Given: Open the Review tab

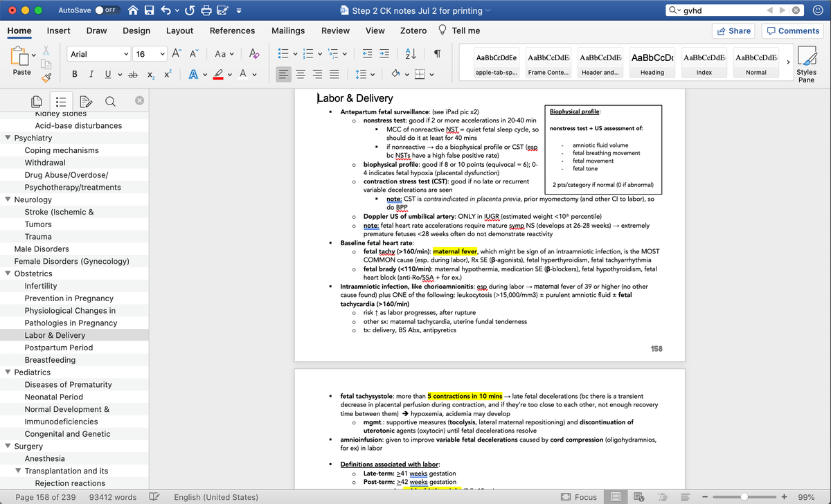Looking at the screenshot, I should click(335, 30).
